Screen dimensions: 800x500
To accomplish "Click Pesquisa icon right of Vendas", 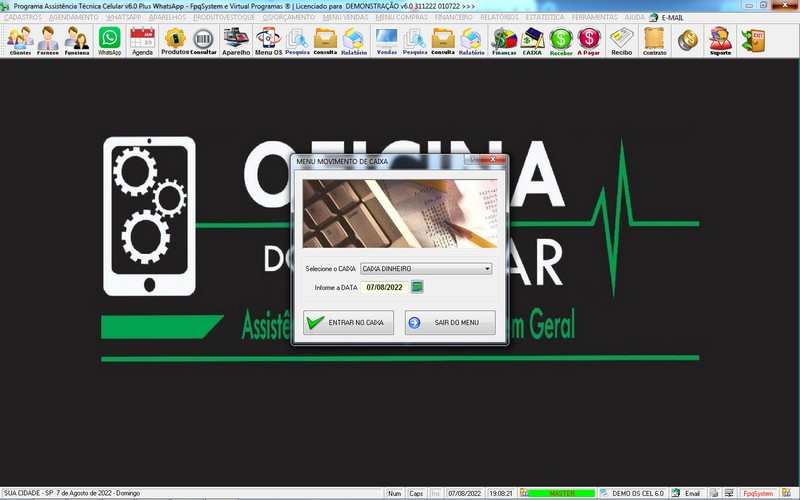I will 415,41.
